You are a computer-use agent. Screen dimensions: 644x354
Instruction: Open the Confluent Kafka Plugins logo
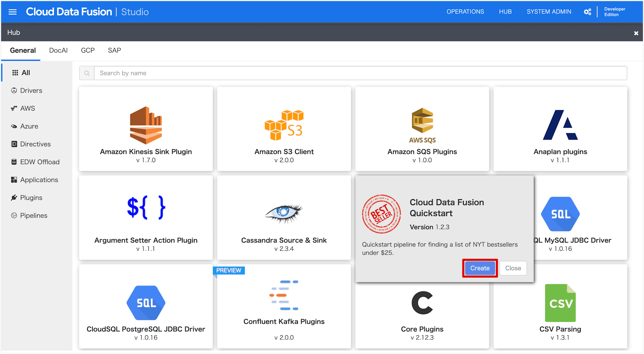point(284,295)
